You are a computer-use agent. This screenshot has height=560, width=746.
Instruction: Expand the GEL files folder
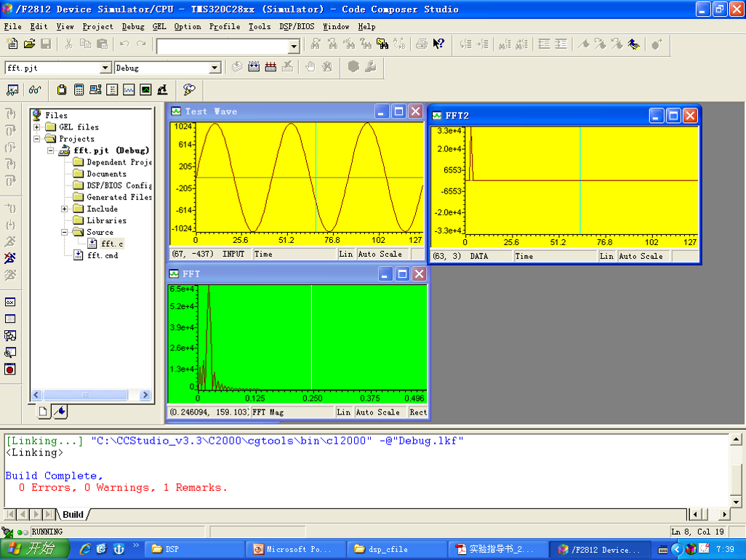tap(36, 127)
